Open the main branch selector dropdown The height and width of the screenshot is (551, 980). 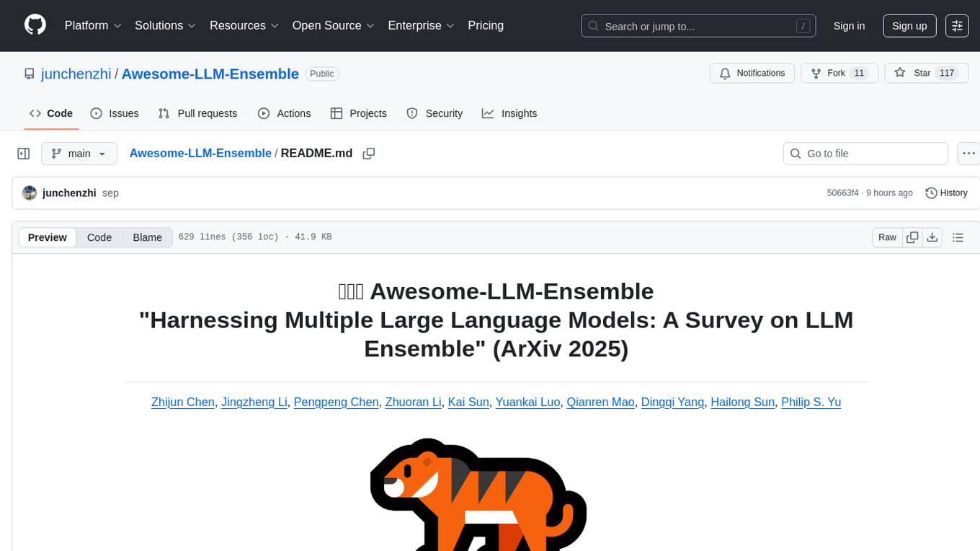[79, 154]
